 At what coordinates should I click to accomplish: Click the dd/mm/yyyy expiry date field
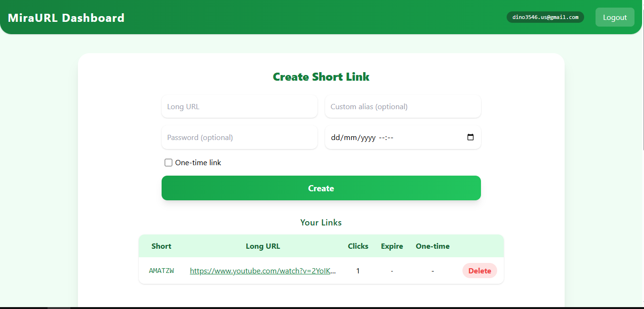click(x=403, y=137)
